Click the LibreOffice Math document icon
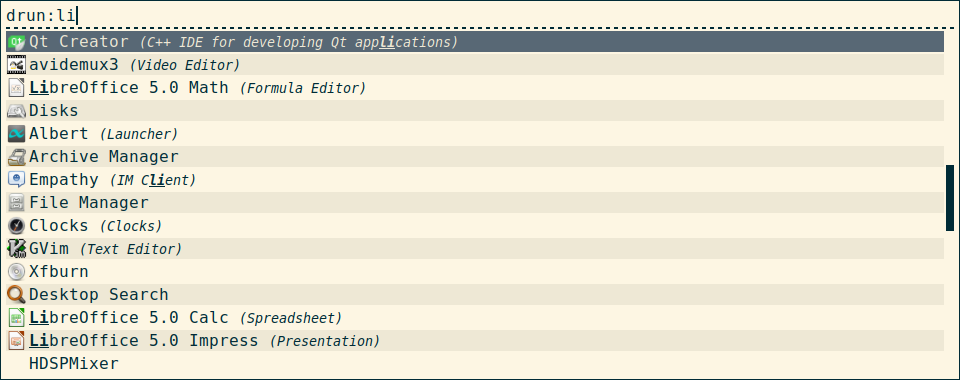This screenshot has height=380, width=960. pos(16,88)
